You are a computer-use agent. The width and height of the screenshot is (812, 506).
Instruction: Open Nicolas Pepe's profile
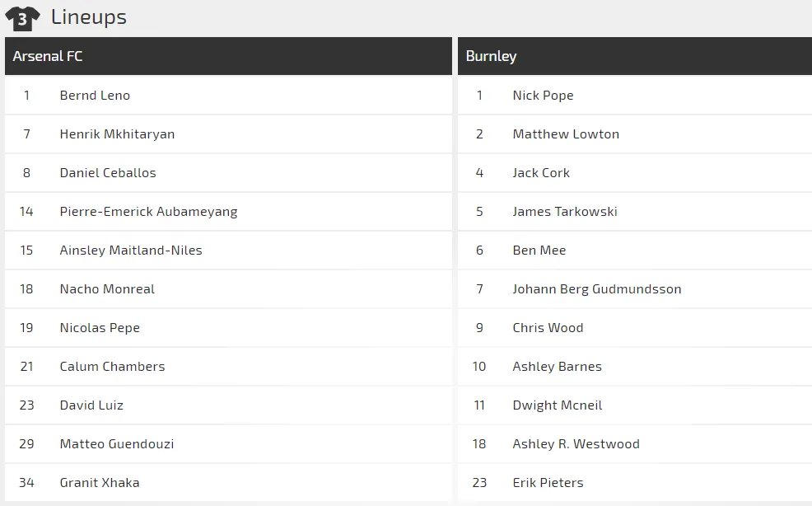(x=100, y=328)
